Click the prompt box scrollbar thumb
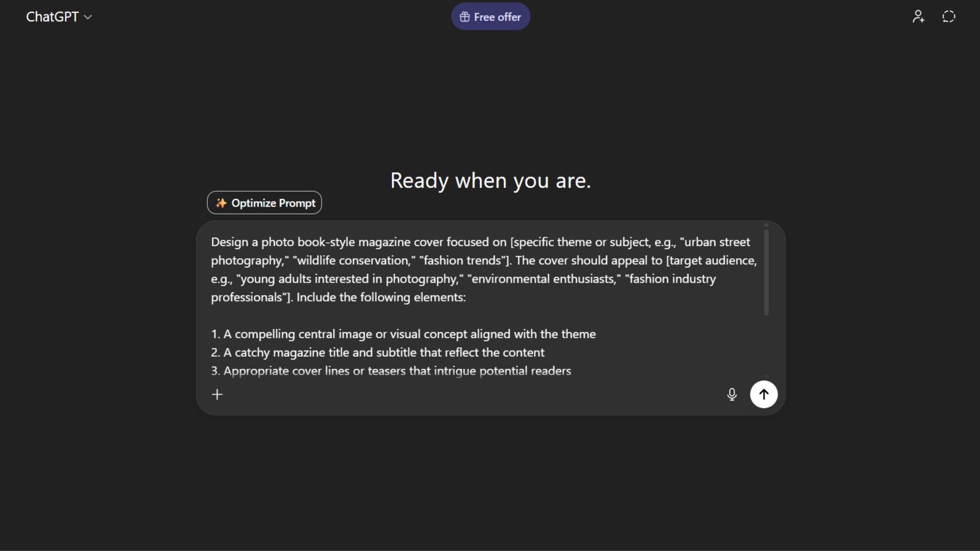 (x=766, y=273)
